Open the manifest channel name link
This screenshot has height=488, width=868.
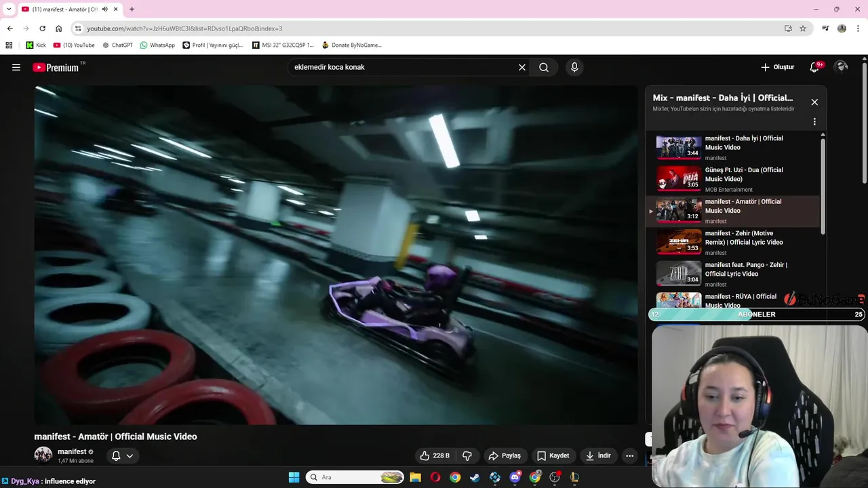[x=72, y=451]
